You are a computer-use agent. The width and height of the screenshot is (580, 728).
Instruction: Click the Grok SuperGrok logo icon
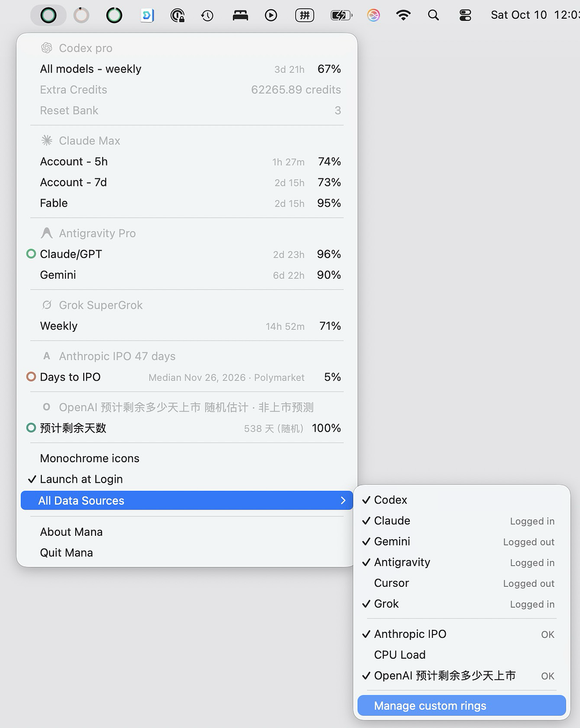(x=47, y=305)
